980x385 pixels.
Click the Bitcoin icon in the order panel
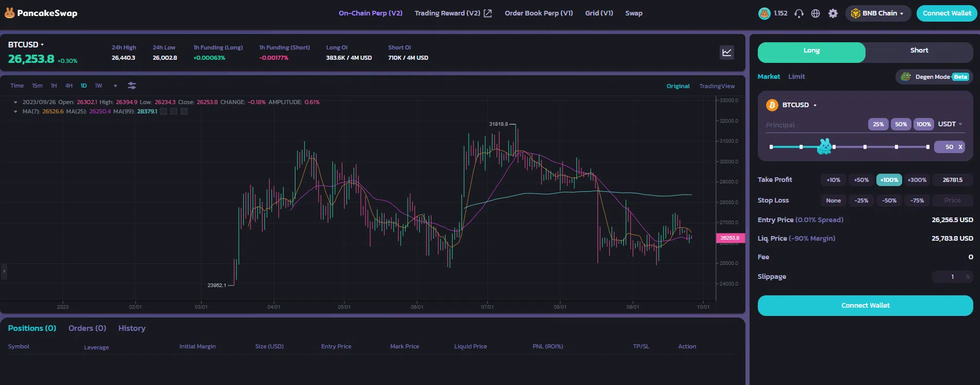coord(772,105)
